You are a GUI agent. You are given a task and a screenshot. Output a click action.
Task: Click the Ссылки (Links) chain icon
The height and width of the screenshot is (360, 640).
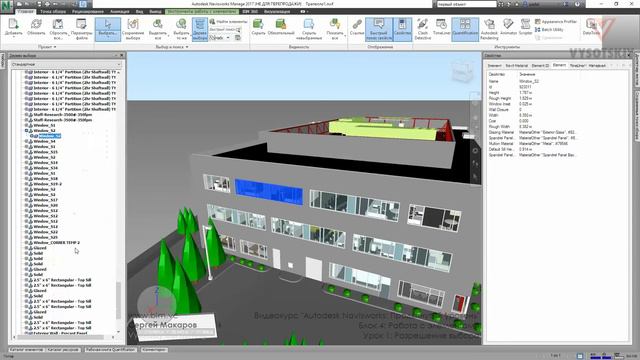tap(357, 24)
